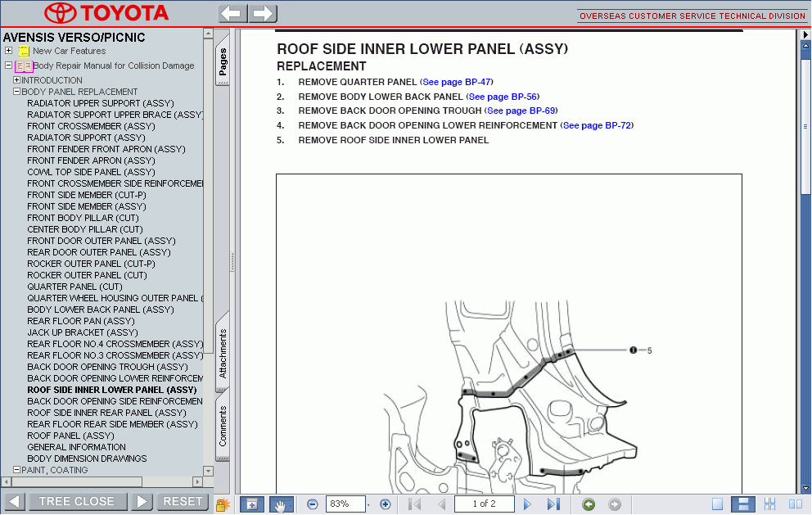Open CENTER BODY PILLAR (CUT) in tree
The width and height of the screenshot is (812, 515).
[x=85, y=229]
